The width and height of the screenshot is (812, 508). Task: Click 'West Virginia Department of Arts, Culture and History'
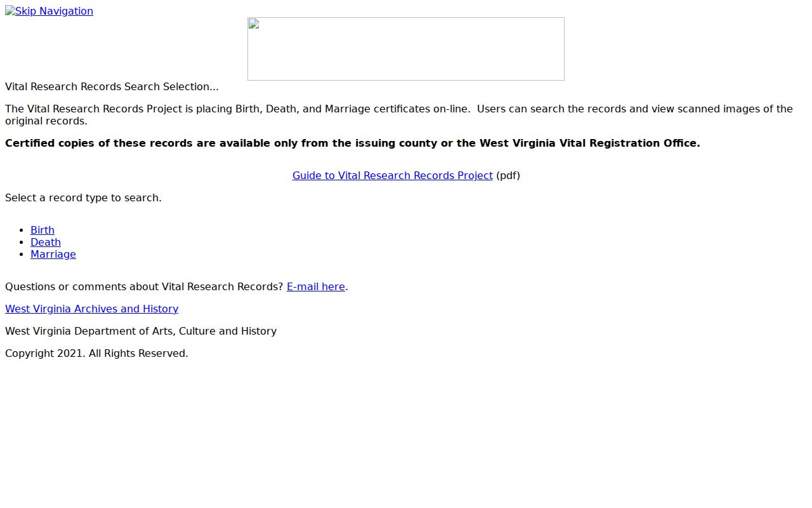(141, 331)
